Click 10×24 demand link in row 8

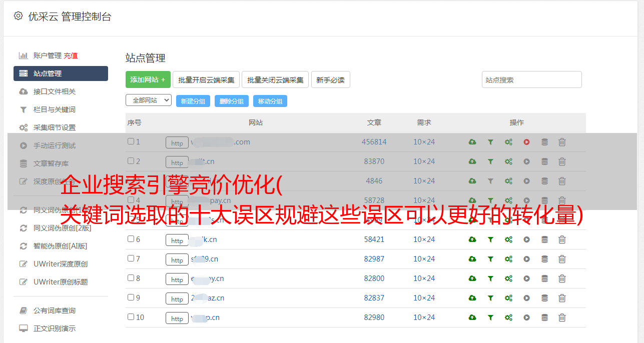[424, 278]
